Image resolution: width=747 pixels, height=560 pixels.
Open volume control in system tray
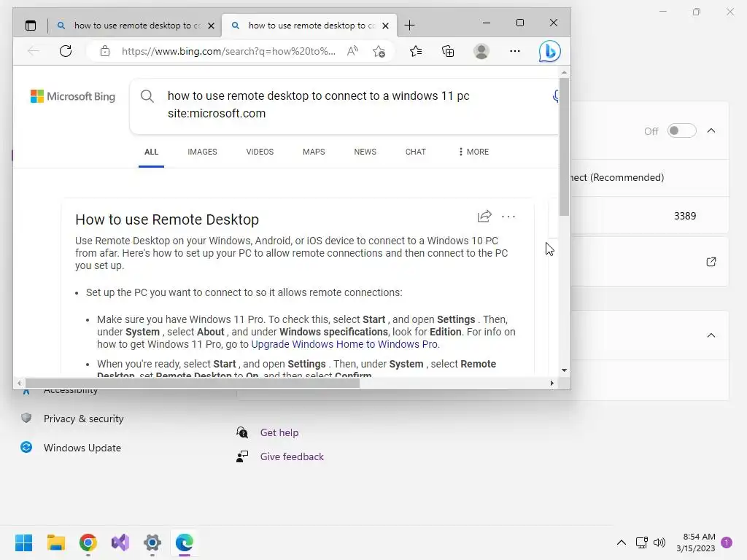(659, 542)
